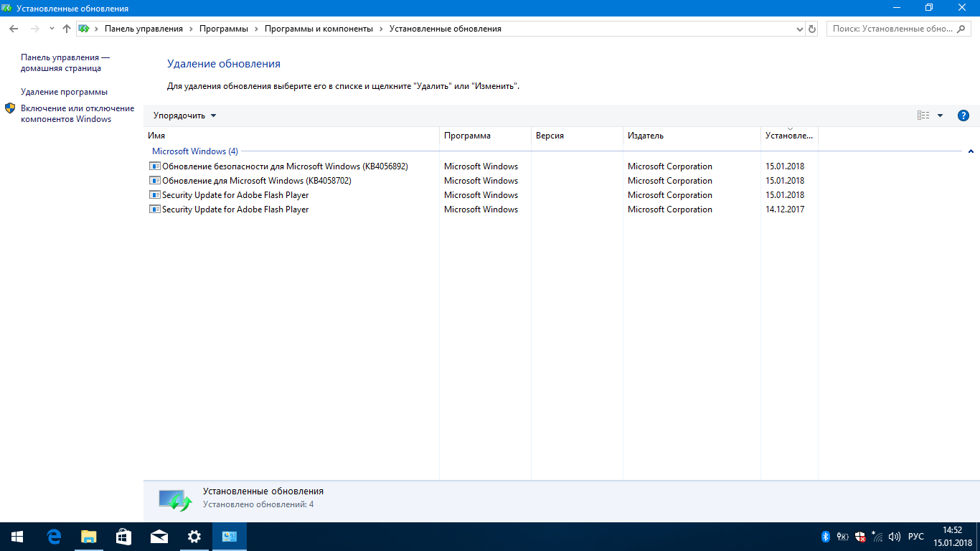
Task: Open the Mail app from the taskbar
Action: coord(159,537)
